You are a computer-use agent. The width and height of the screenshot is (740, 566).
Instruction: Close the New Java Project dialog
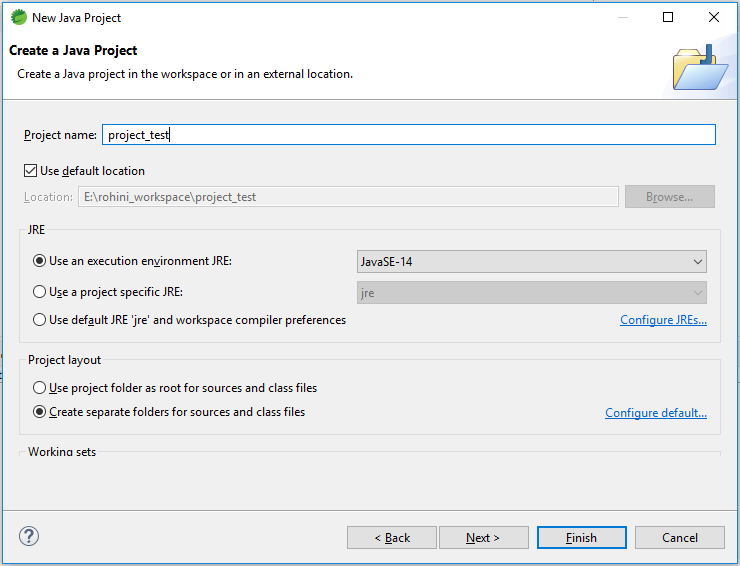pos(714,17)
